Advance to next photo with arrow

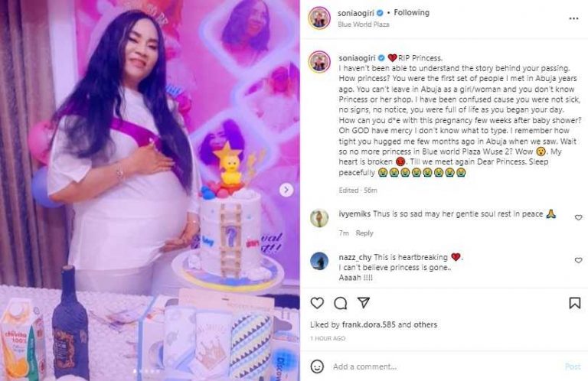pyautogui.click(x=286, y=190)
